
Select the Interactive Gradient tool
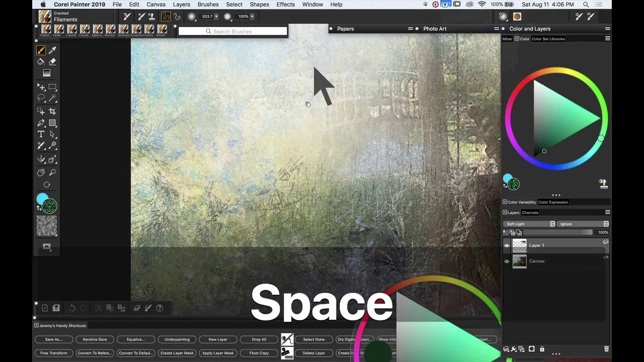pyautogui.click(x=47, y=73)
